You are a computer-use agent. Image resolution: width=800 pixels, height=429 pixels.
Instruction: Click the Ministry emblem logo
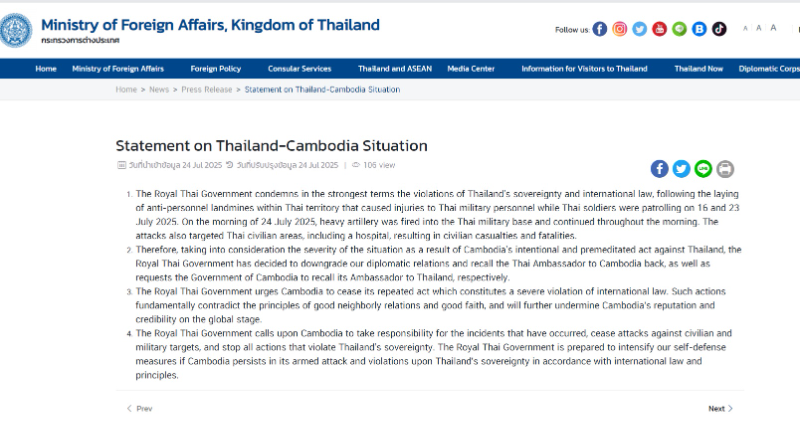(15, 31)
